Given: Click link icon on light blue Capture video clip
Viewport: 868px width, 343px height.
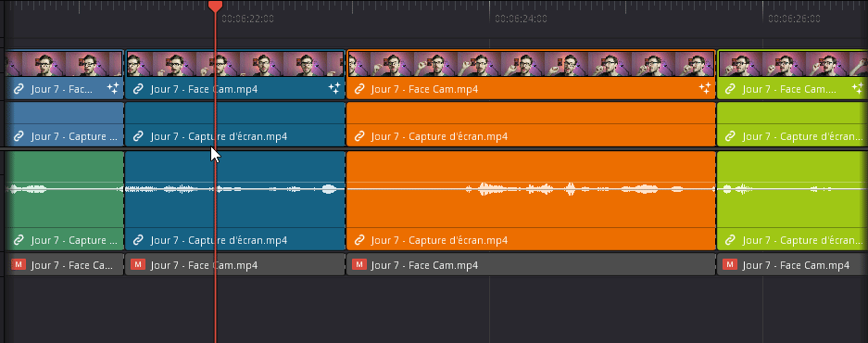Looking at the screenshot, I should click(19, 135).
